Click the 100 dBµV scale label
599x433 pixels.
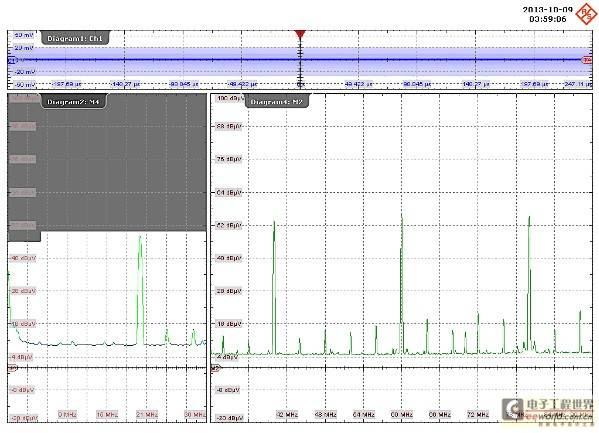click(x=228, y=98)
